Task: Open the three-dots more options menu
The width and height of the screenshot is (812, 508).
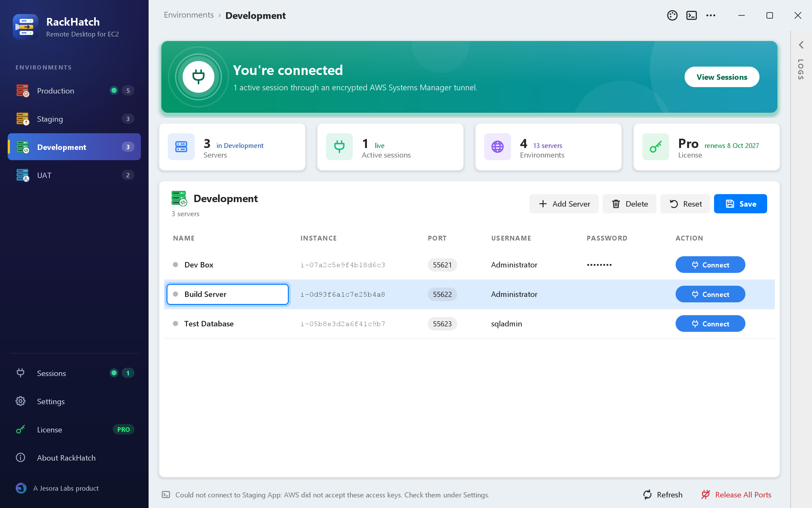Action: 710,15
